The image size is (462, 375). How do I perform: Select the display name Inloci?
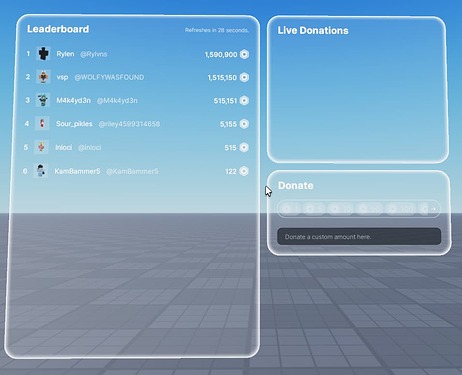tap(64, 147)
